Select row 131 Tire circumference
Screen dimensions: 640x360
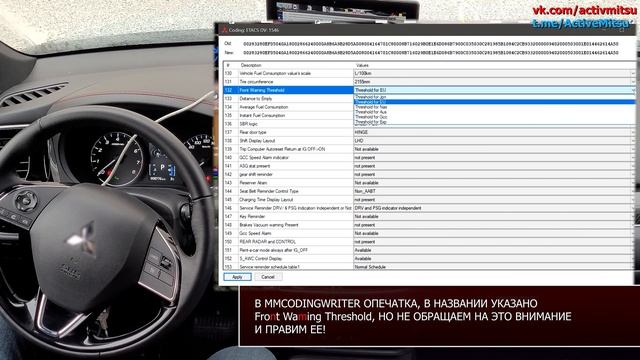[288, 82]
